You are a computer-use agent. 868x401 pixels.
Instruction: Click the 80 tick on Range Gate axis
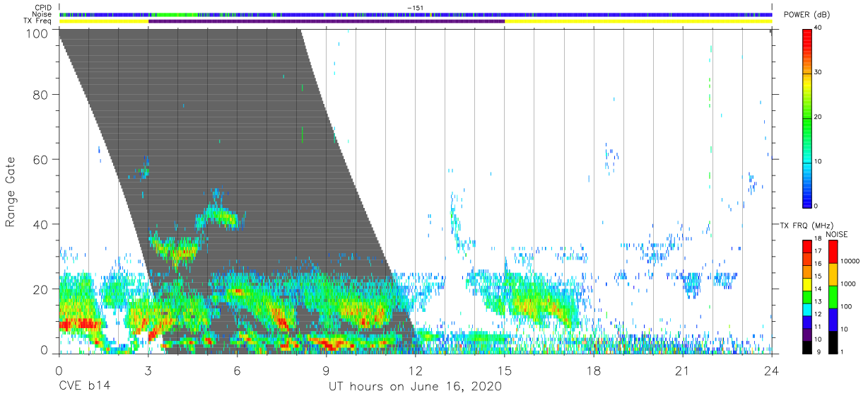coord(41,95)
